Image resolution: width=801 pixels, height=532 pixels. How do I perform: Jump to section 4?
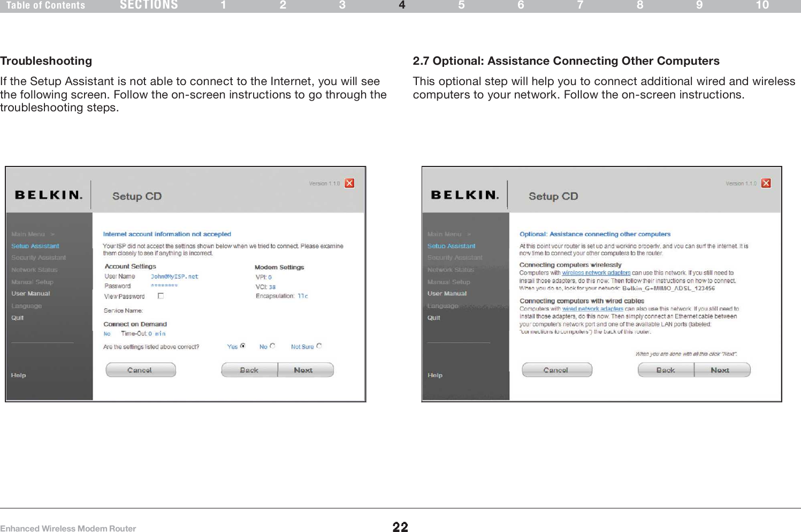(x=402, y=5)
